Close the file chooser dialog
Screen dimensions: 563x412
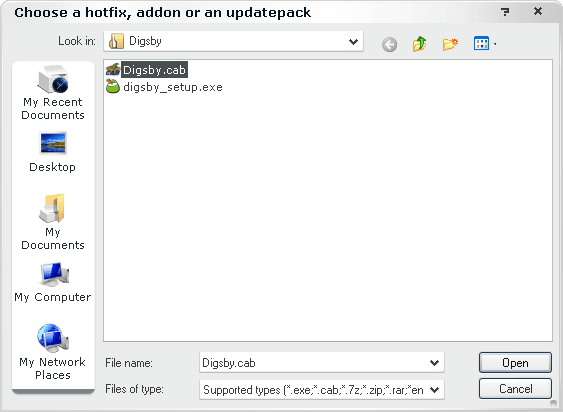pos(538,11)
